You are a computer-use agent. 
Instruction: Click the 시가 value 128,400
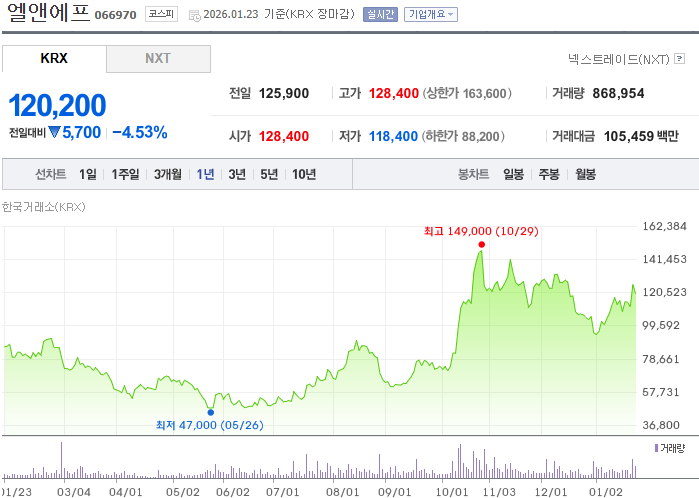pos(284,136)
